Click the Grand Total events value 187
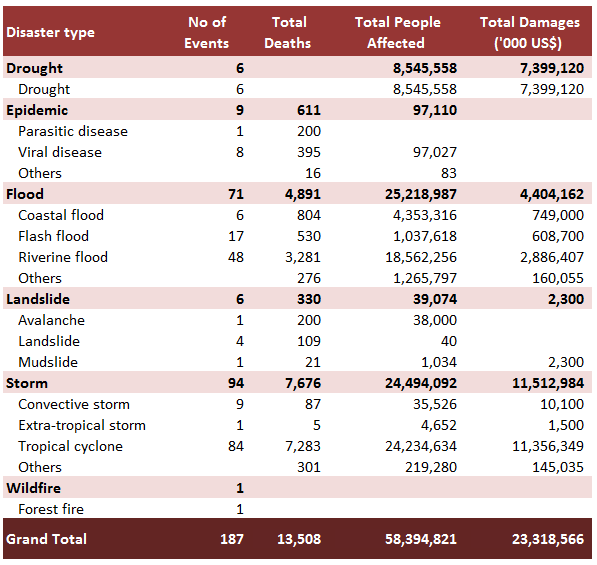The height and width of the screenshot is (565, 597). (231, 539)
